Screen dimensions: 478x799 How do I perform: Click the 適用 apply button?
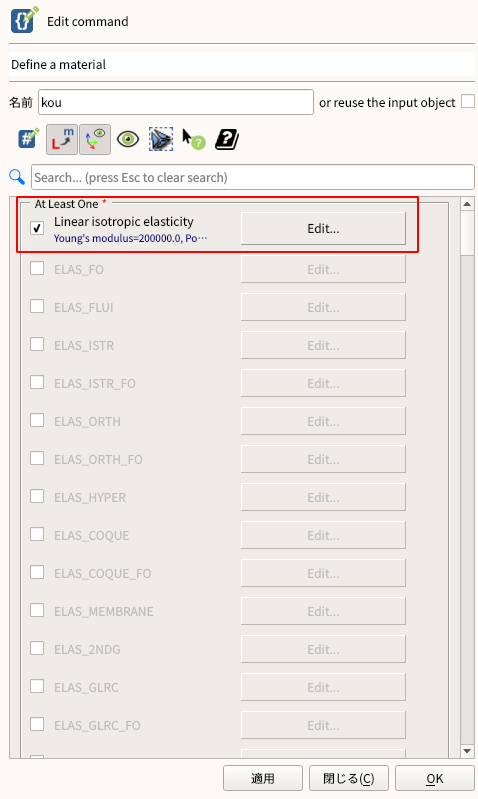[x=262, y=778]
